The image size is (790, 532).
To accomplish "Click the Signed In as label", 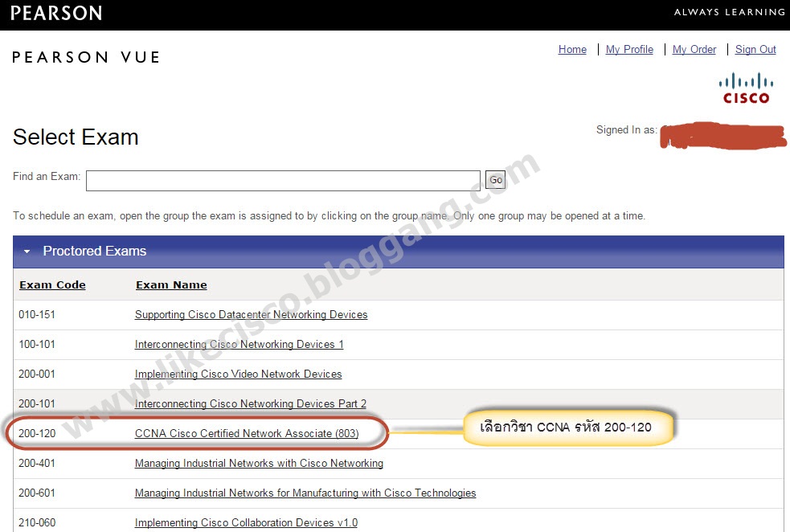I will [626, 130].
